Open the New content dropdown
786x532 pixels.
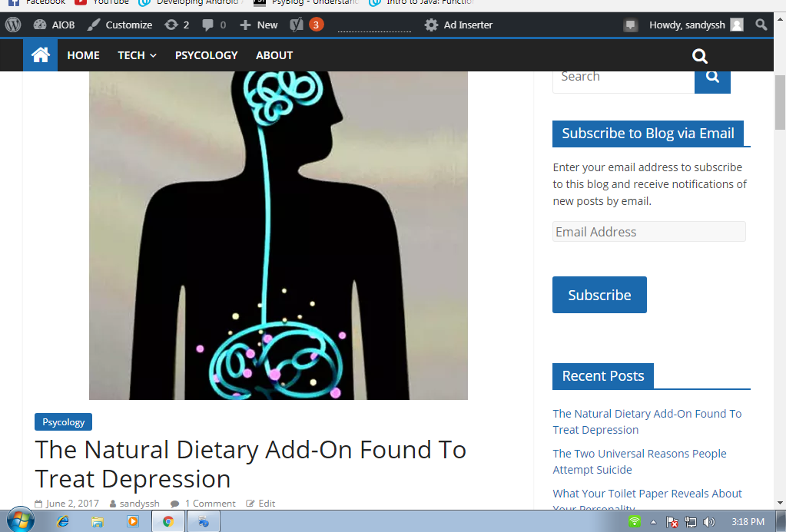pyautogui.click(x=259, y=25)
